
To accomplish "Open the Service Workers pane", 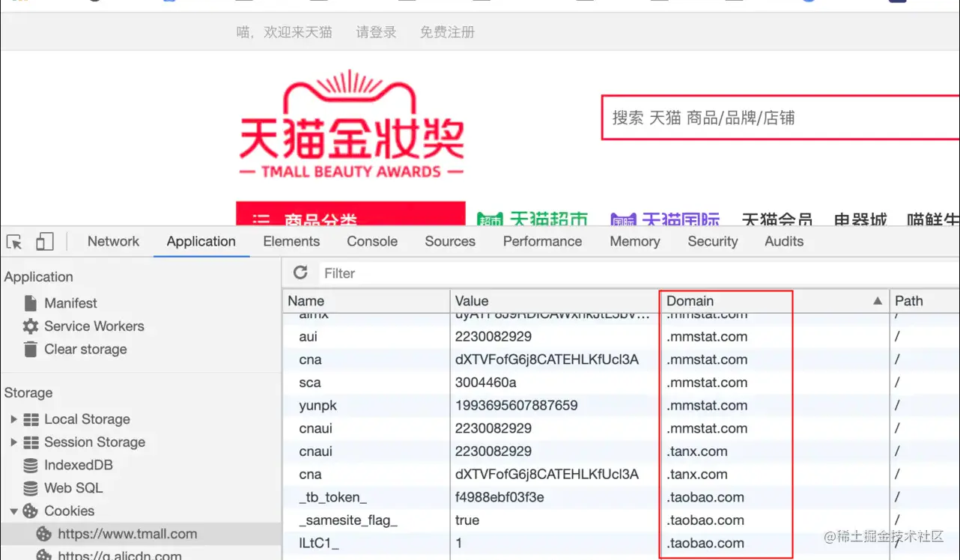I will (94, 326).
